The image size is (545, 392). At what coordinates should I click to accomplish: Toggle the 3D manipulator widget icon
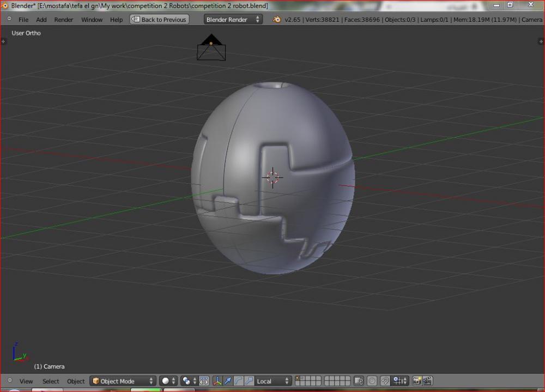(x=217, y=381)
